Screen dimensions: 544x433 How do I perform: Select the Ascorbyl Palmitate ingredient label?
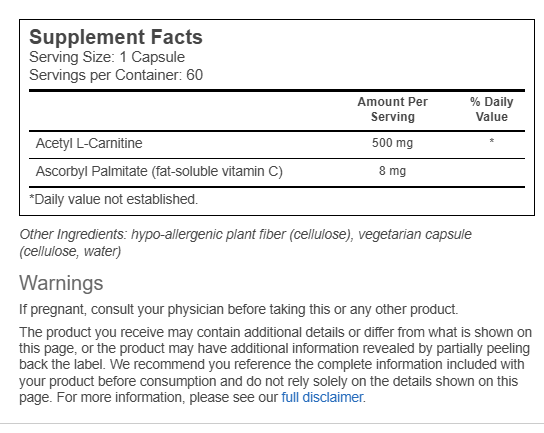coord(159,171)
